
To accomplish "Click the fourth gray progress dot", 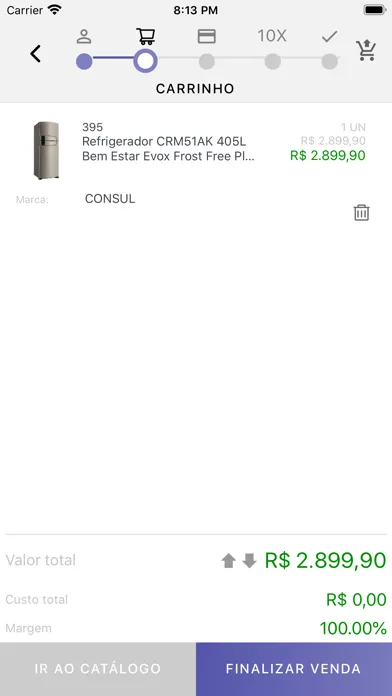I will (x=273, y=61).
